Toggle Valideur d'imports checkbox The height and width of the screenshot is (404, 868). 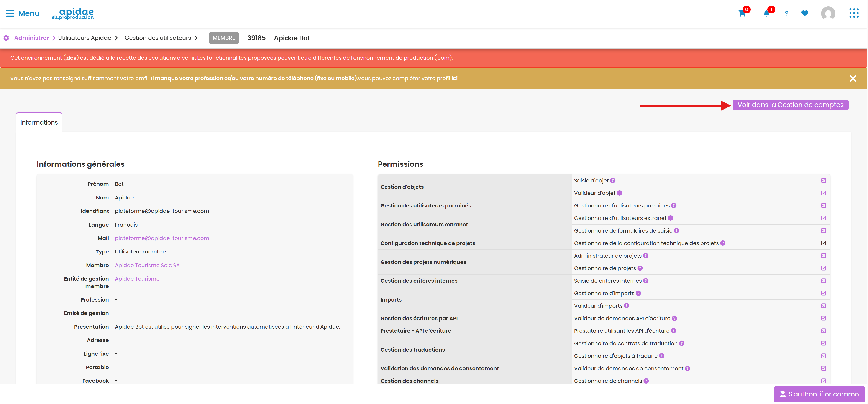[824, 306]
